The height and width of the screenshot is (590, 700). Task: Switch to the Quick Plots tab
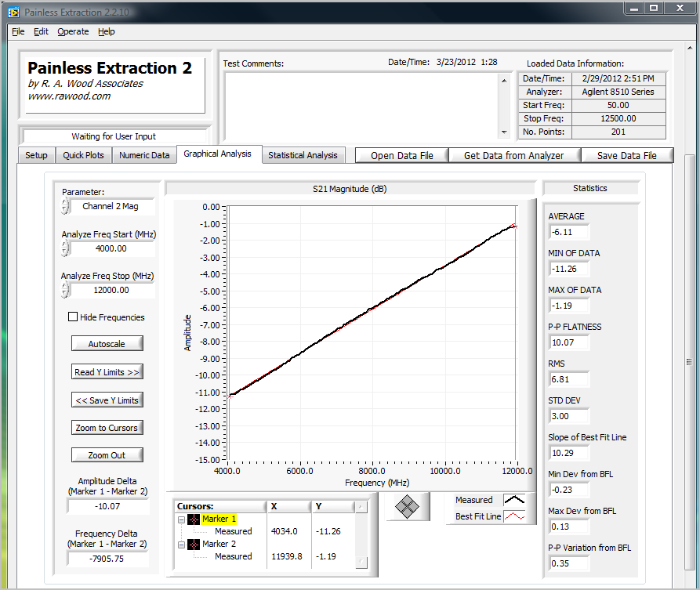click(x=83, y=155)
